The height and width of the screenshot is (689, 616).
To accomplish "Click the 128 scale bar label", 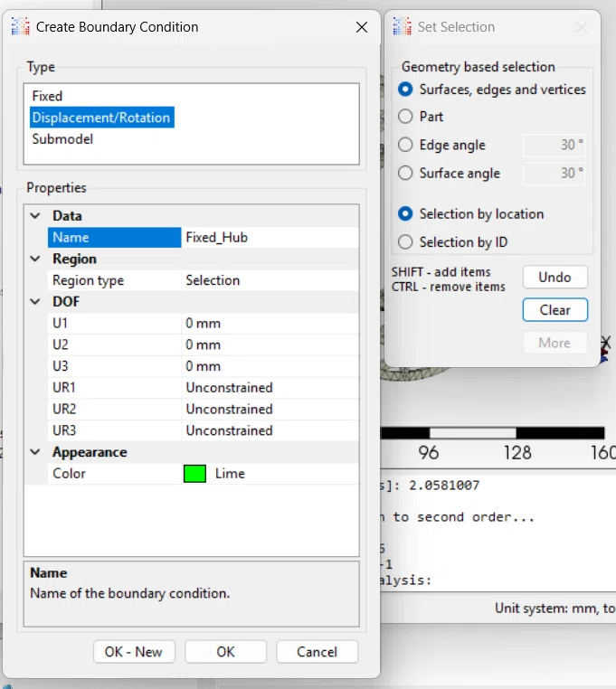I will point(517,453).
